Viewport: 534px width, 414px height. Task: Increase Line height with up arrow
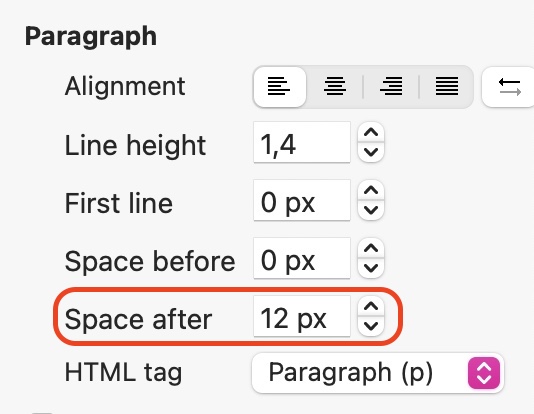pyautogui.click(x=371, y=132)
